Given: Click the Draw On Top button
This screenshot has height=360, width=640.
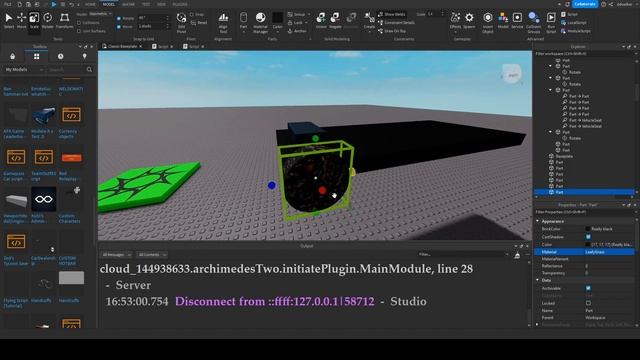Looking at the screenshot, I should tap(392, 31).
